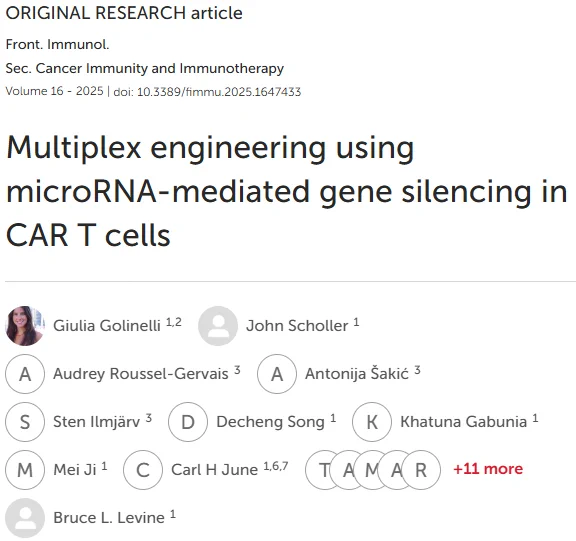Open Giulia Golinelli author name link

pyautogui.click(x=107, y=325)
